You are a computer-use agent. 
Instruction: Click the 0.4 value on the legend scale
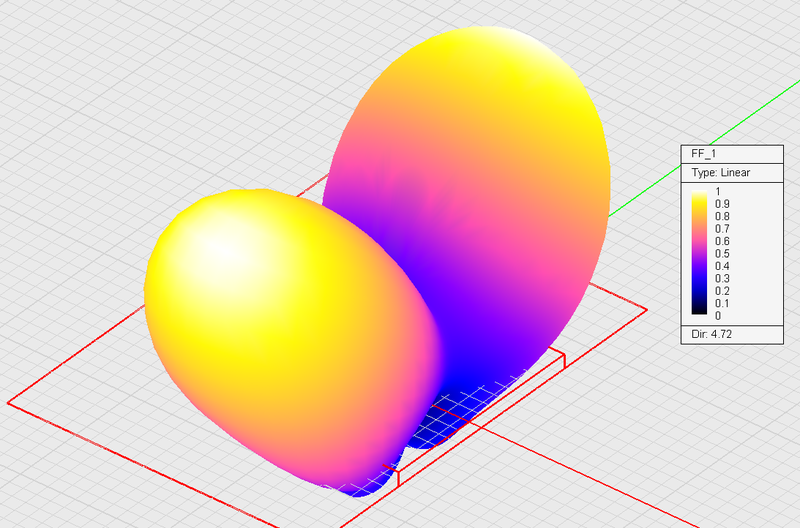[x=722, y=266]
